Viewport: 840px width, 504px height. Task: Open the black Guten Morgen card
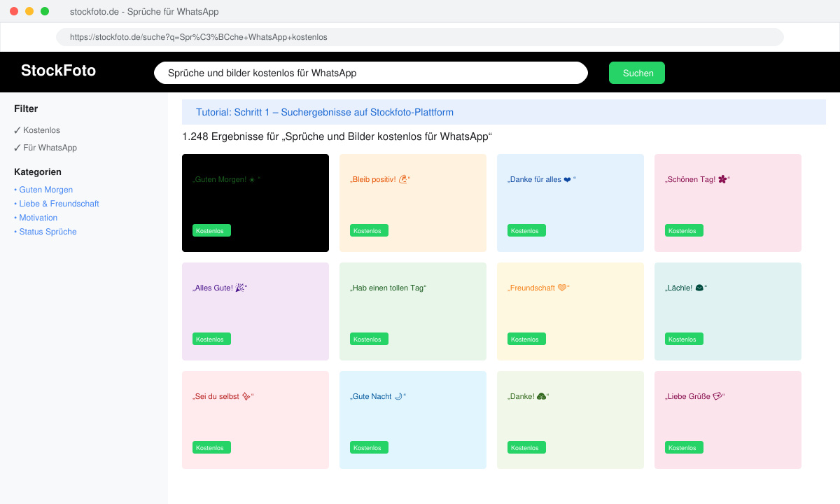(x=255, y=203)
